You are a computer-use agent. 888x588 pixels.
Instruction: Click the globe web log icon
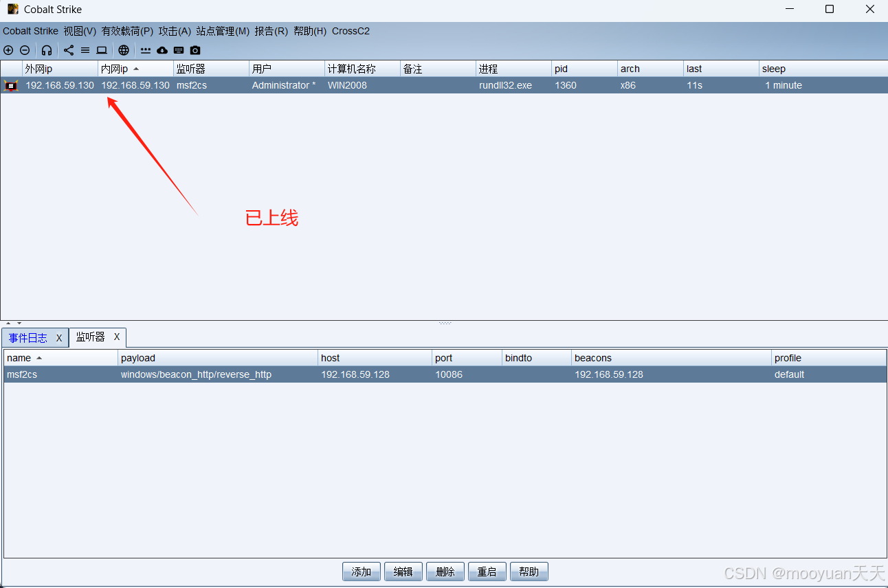click(124, 50)
